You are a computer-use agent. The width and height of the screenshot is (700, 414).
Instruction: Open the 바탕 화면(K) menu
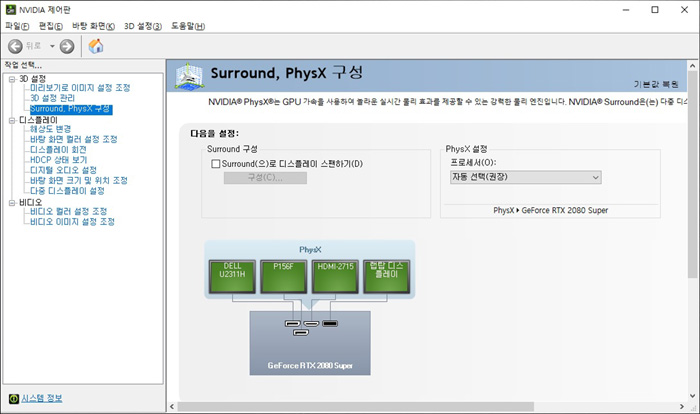point(93,26)
